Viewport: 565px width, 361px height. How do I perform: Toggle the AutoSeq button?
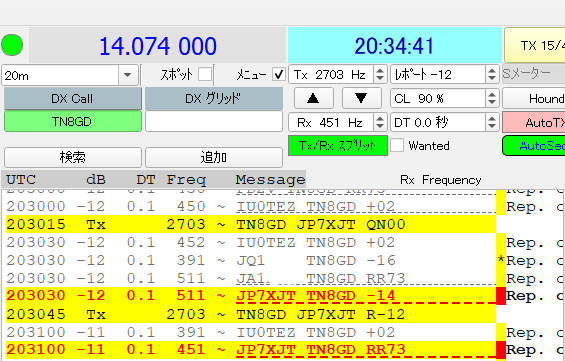534,146
